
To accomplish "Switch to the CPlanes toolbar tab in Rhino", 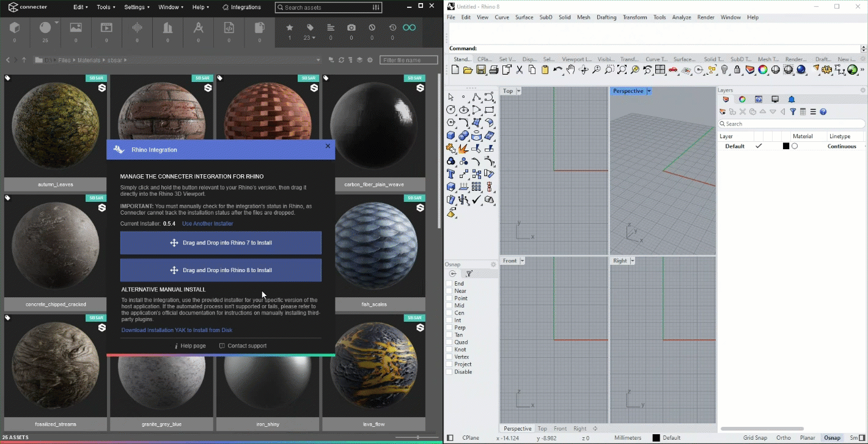I will [x=485, y=59].
